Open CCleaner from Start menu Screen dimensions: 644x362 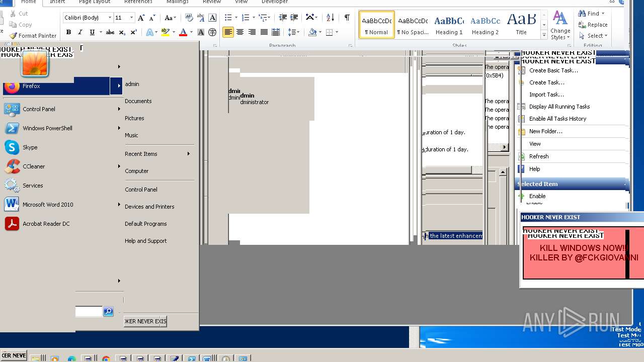point(34,166)
